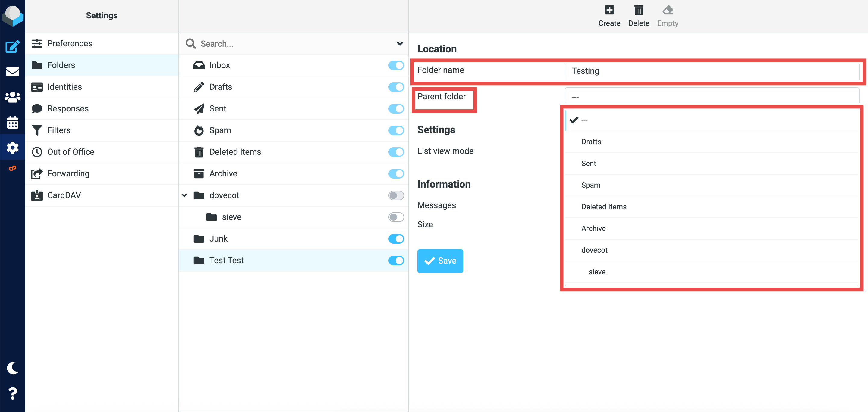
Task: Collapse the dovecot folder tree
Action: (x=184, y=195)
